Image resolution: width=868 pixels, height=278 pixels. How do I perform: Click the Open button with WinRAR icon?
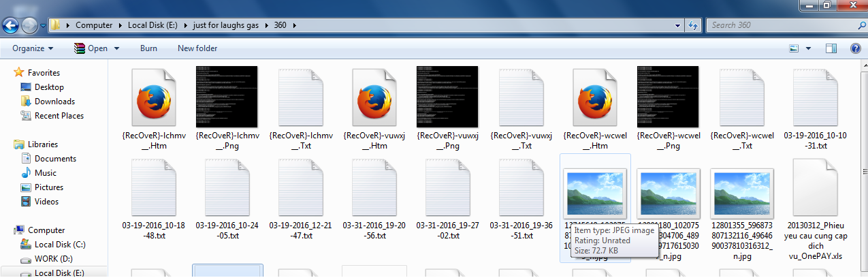[91, 48]
